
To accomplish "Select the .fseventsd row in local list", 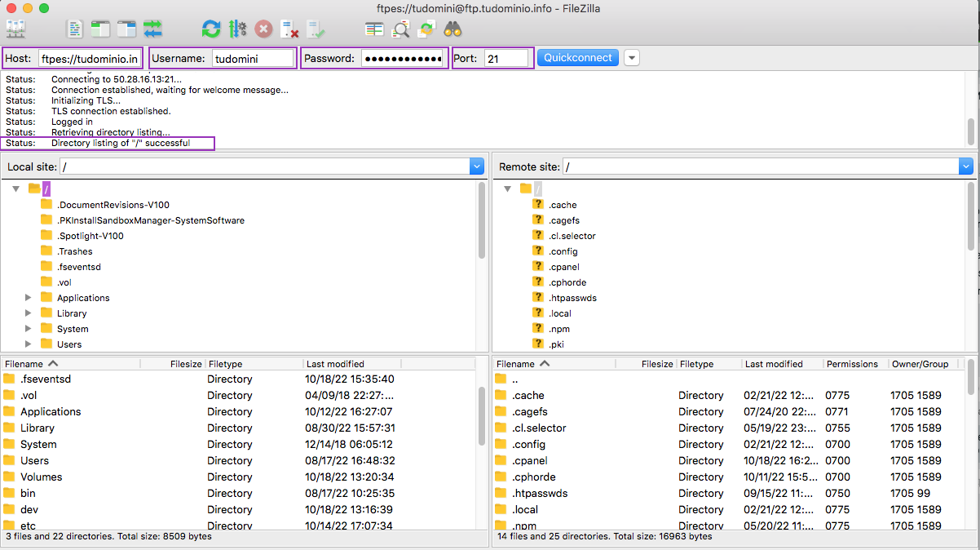I will pos(238,379).
